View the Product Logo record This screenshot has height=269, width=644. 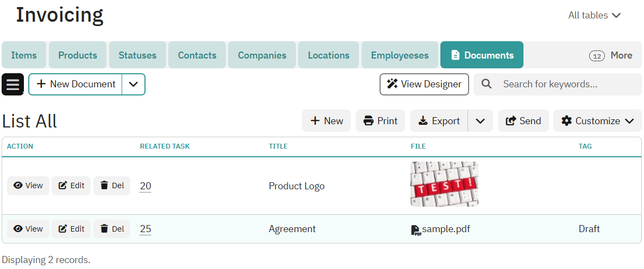(x=28, y=185)
